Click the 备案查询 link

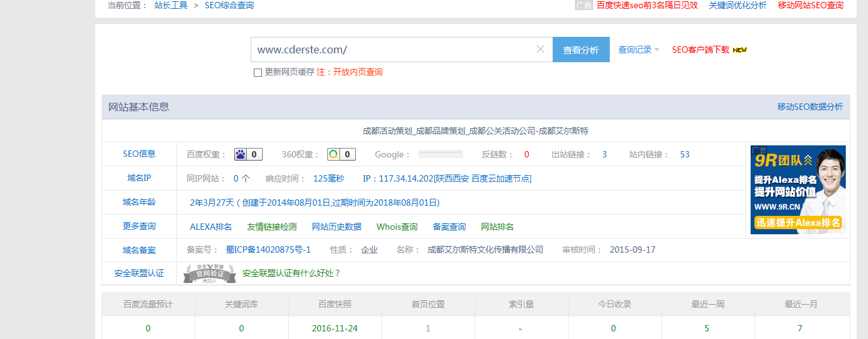pyautogui.click(x=449, y=227)
